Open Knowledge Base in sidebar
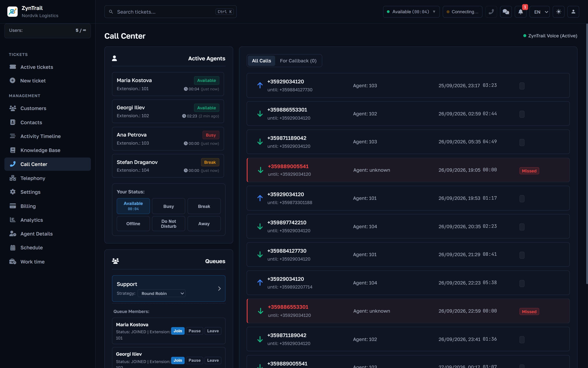This screenshot has width=588, height=368. coord(48,150)
